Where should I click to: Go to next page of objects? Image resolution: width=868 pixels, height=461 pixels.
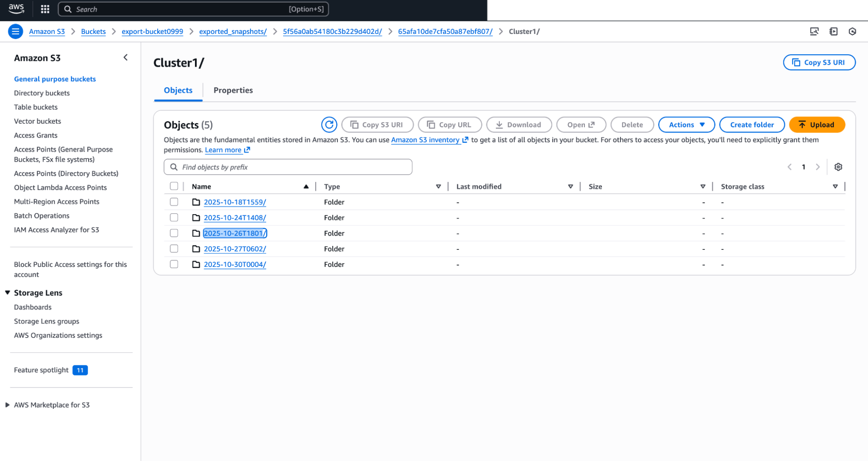pyautogui.click(x=818, y=167)
